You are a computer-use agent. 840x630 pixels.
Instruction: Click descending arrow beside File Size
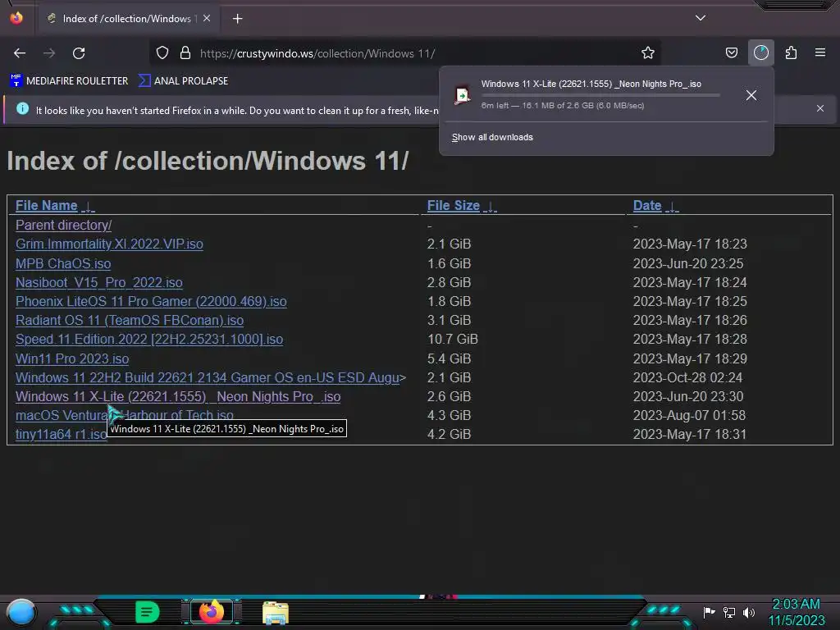491,206
